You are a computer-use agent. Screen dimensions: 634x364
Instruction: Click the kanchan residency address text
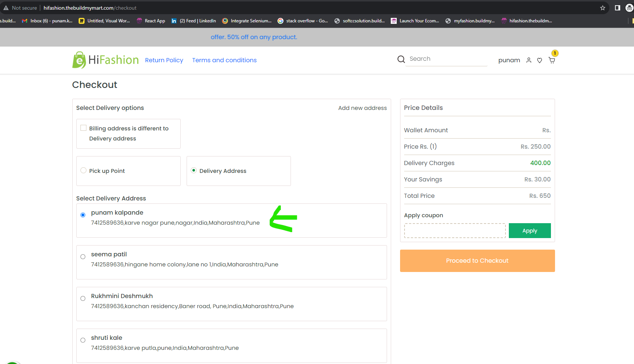coord(192,306)
